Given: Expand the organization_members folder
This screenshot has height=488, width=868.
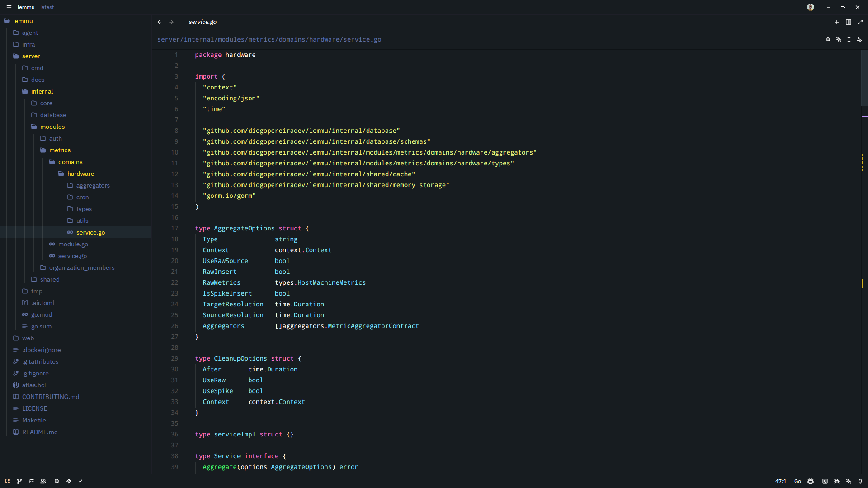Looking at the screenshot, I should [x=75, y=267].
